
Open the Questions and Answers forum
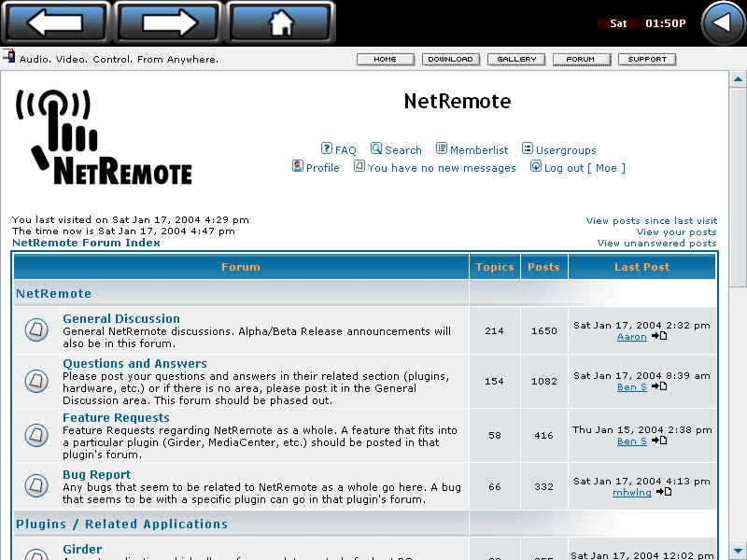pyautogui.click(x=134, y=363)
